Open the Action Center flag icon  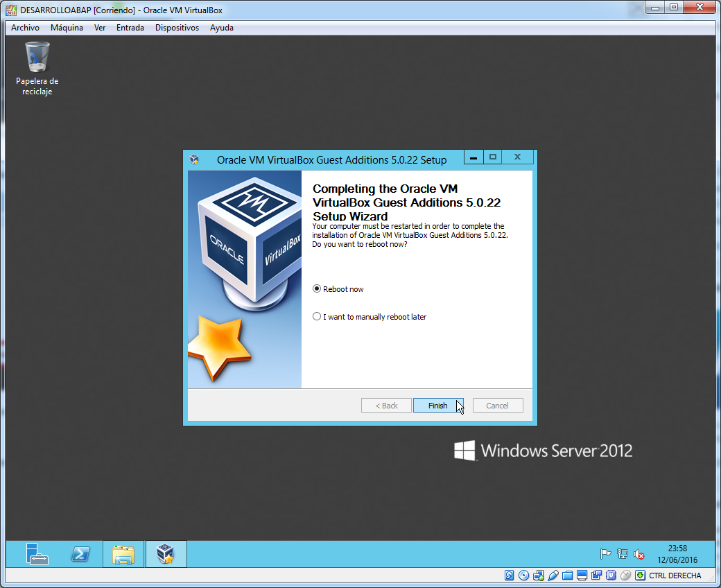pos(605,554)
